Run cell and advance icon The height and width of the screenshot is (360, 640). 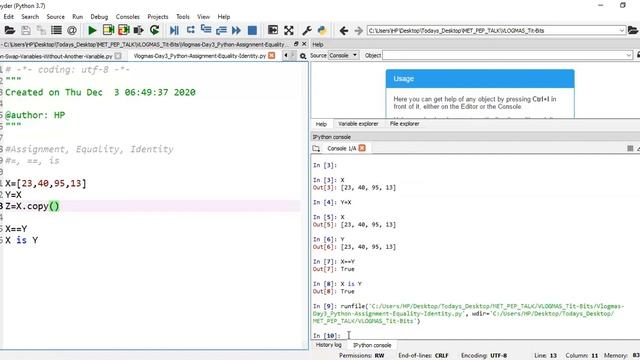click(124, 30)
